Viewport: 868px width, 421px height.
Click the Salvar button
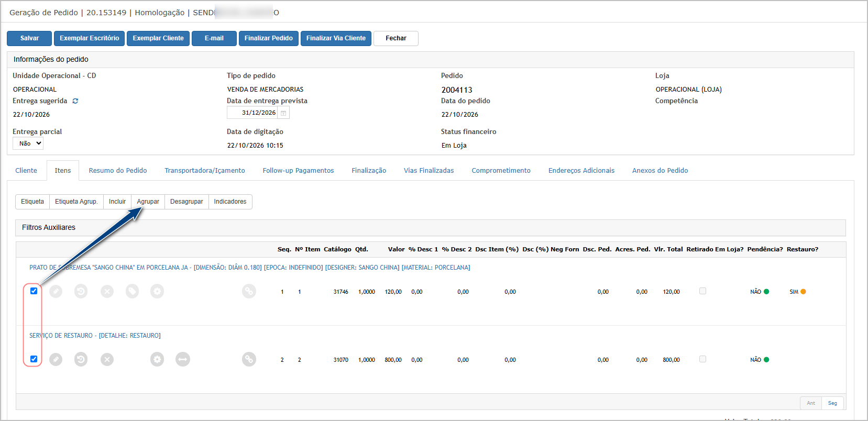click(29, 38)
